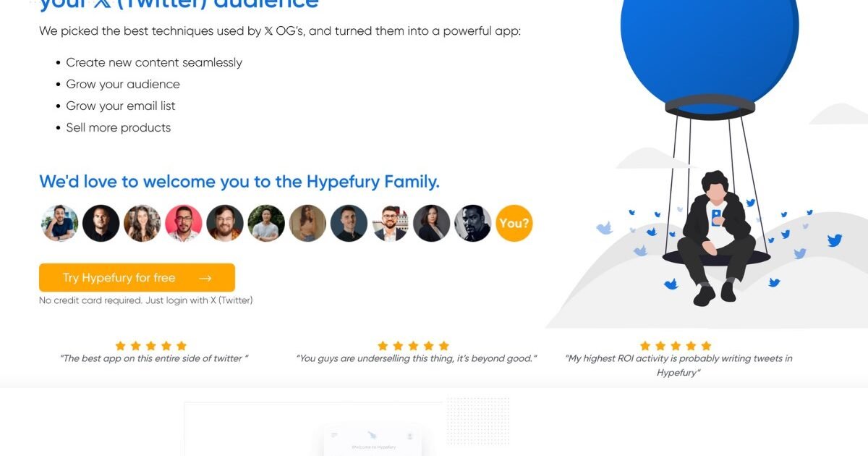Select the sixth avatar in the row
This screenshot has width=868, height=456.
point(266,223)
